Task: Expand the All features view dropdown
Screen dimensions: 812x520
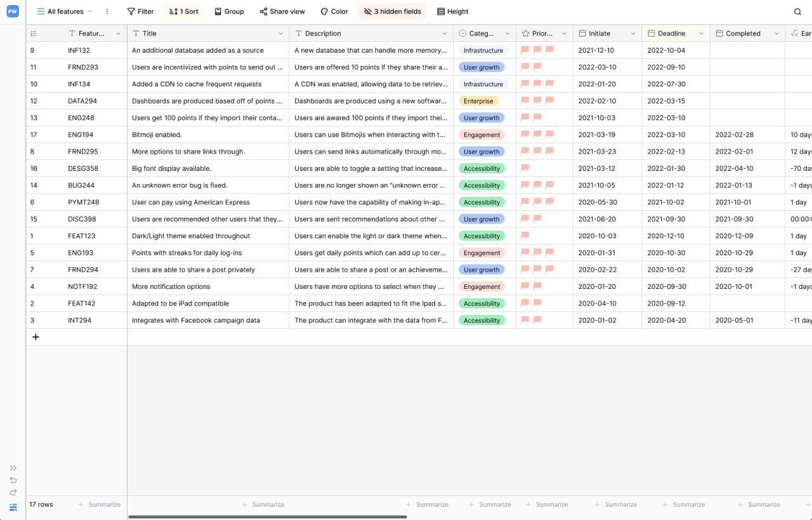Action: coord(64,11)
